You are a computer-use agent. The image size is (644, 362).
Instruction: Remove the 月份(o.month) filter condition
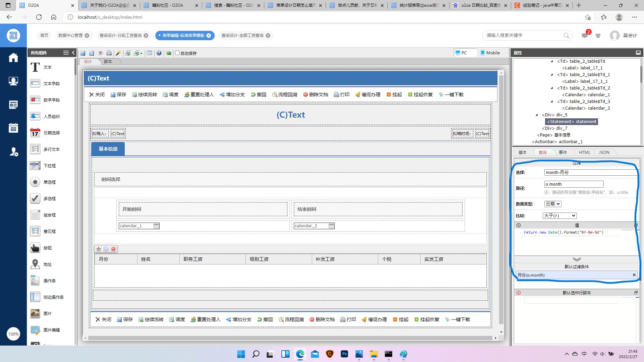(634, 275)
